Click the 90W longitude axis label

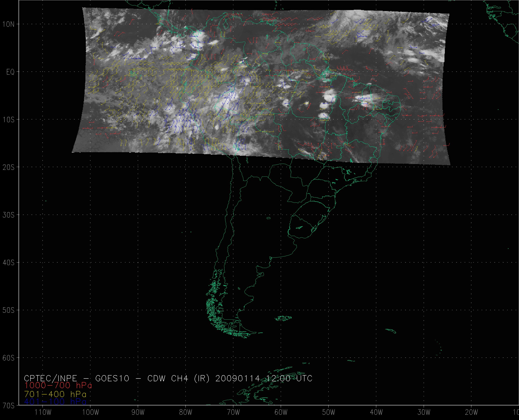coord(138,412)
